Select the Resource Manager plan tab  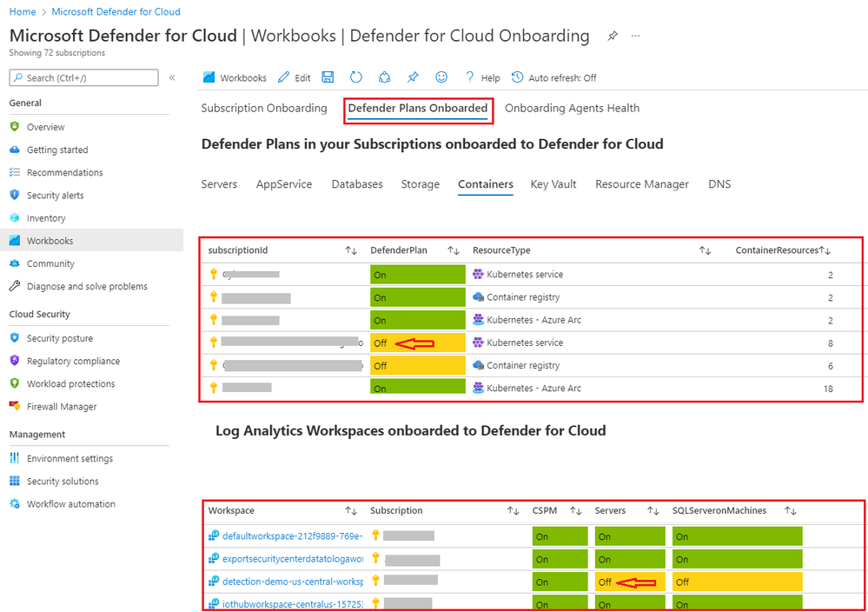click(642, 184)
